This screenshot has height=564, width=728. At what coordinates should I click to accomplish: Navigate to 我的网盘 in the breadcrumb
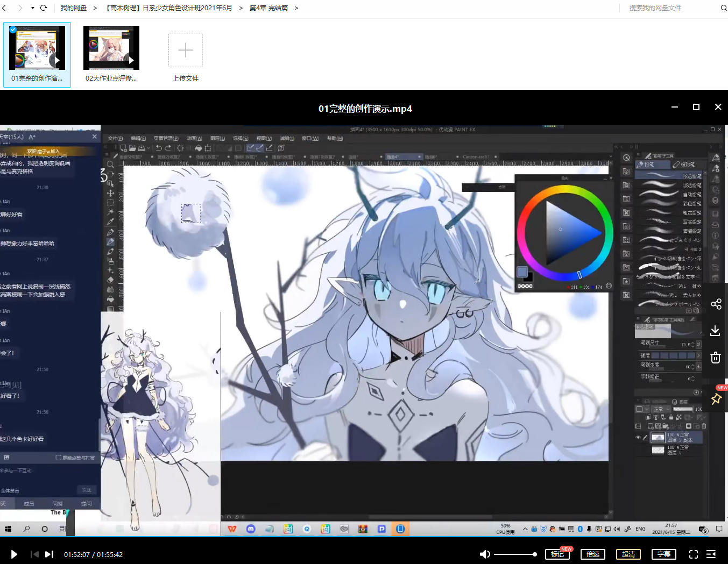tap(73, 8)
